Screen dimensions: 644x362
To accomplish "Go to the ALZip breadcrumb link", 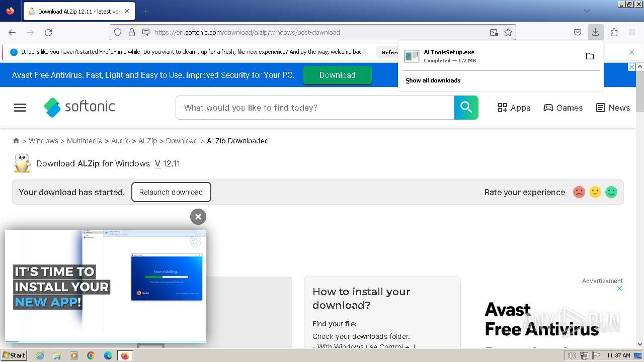I will pyautogui.click(x=148, y=141).
